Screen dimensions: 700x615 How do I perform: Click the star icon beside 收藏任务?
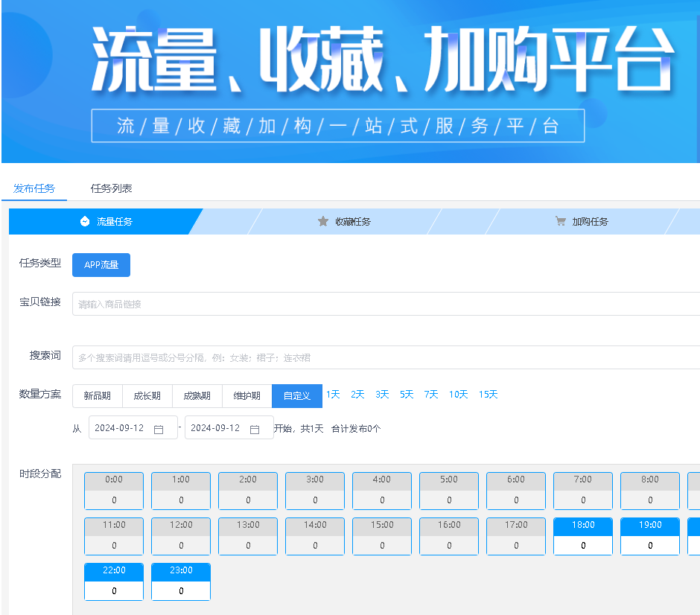[322, 221]
